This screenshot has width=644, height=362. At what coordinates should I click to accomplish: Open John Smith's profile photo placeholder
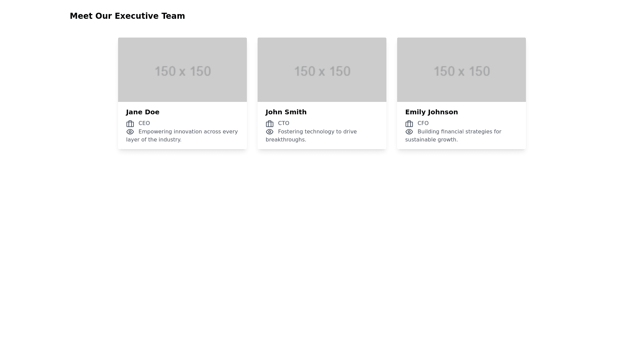point(322,70)
